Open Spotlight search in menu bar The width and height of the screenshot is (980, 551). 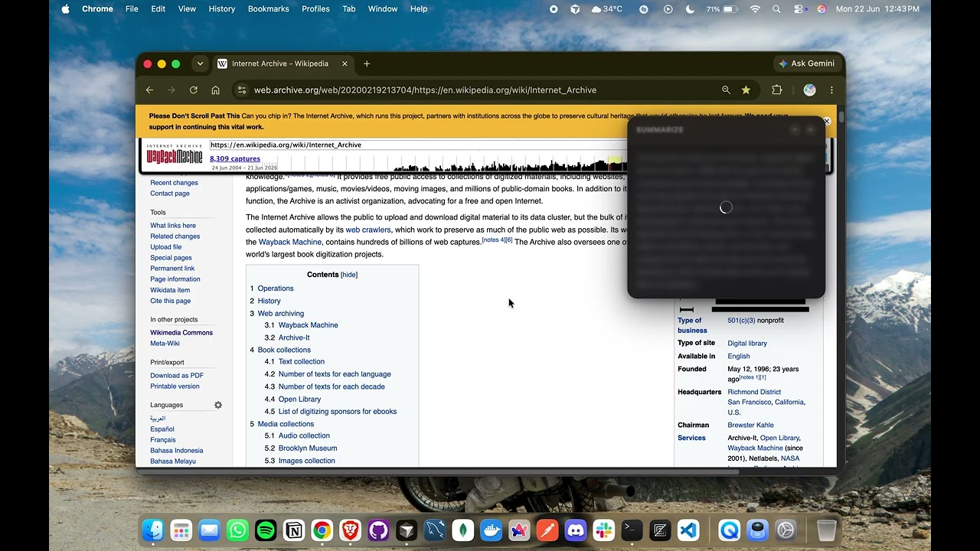coord(776,9)
